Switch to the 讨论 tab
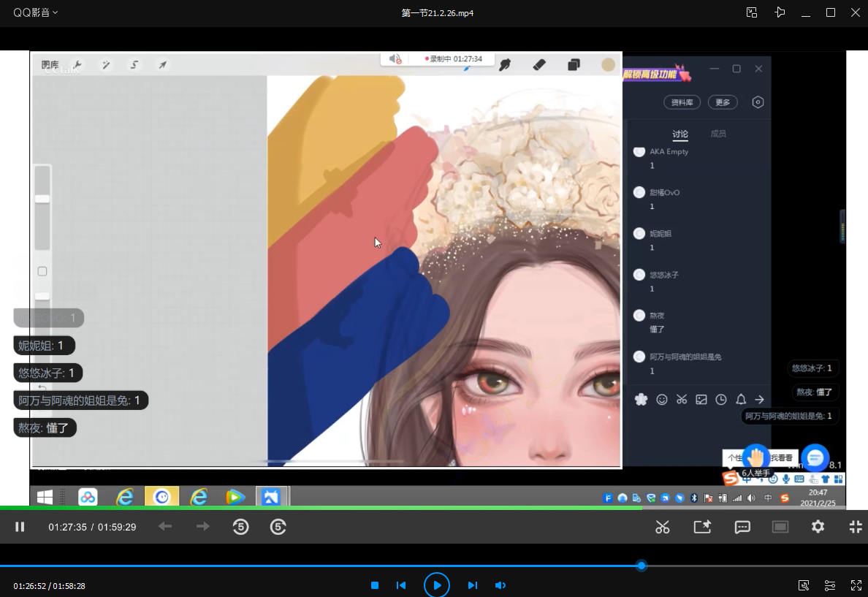This screenshot has height=597, width=868. tap(679, 134)
